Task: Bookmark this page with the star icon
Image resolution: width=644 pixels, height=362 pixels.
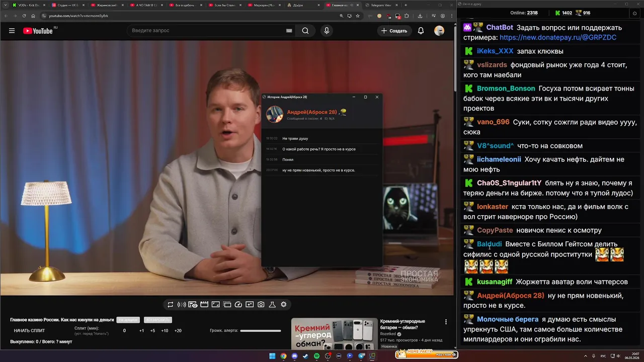Action: [x=358, y=16]
